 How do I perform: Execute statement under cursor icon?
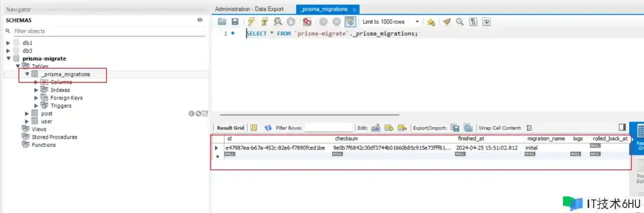point(265,22)
